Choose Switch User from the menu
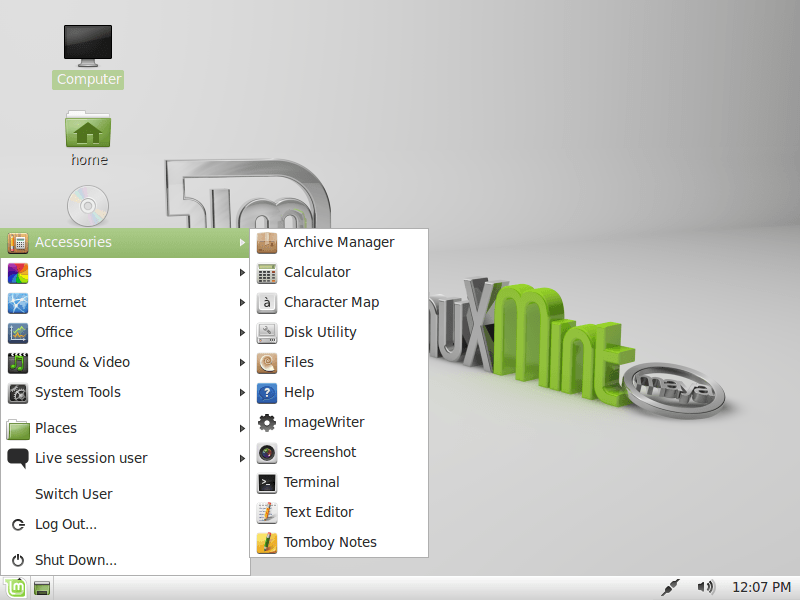The image size is (800, 600). tap(73, 494)
